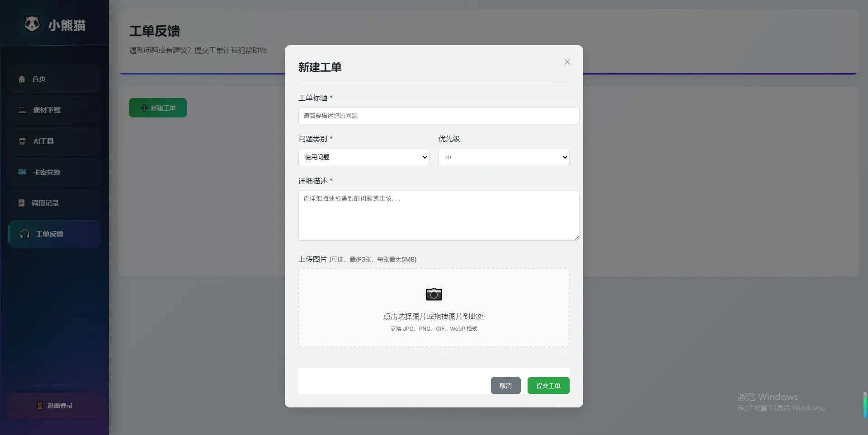Click the 取消 button
868x435 pixels.
click(505, 385)
